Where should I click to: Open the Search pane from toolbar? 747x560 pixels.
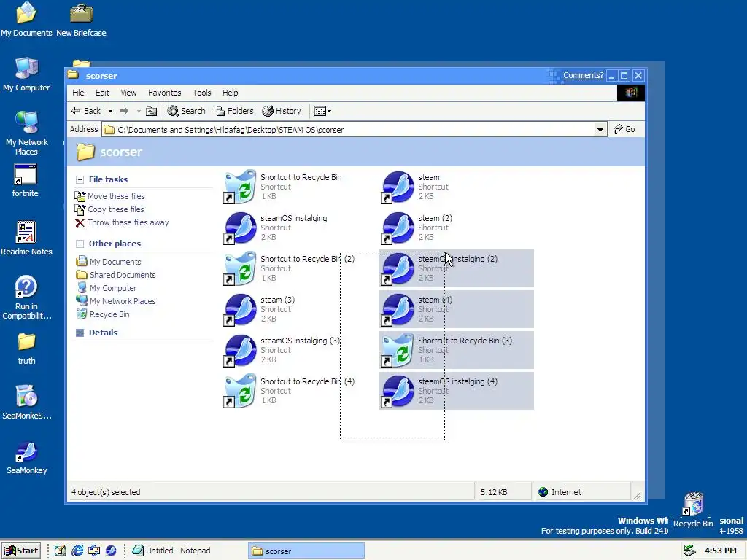(x=186, y=111)
